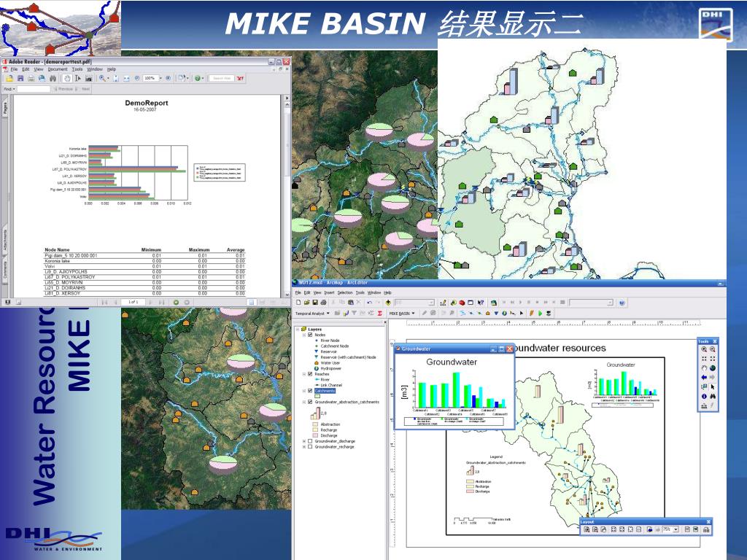Open the Attachments side tab in Adobe Reader
The height and width of the screenshot is (560, 747).
(5, 239)
